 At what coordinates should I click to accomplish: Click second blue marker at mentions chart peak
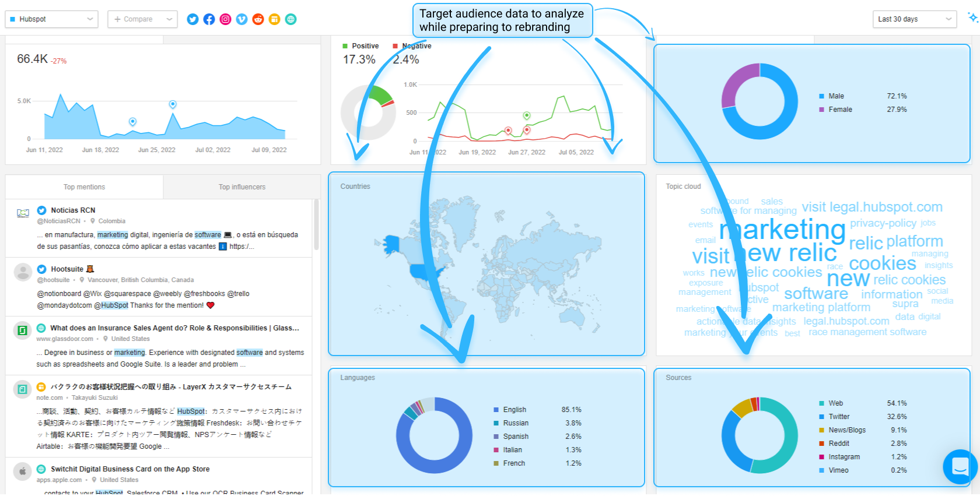(173, 104)
